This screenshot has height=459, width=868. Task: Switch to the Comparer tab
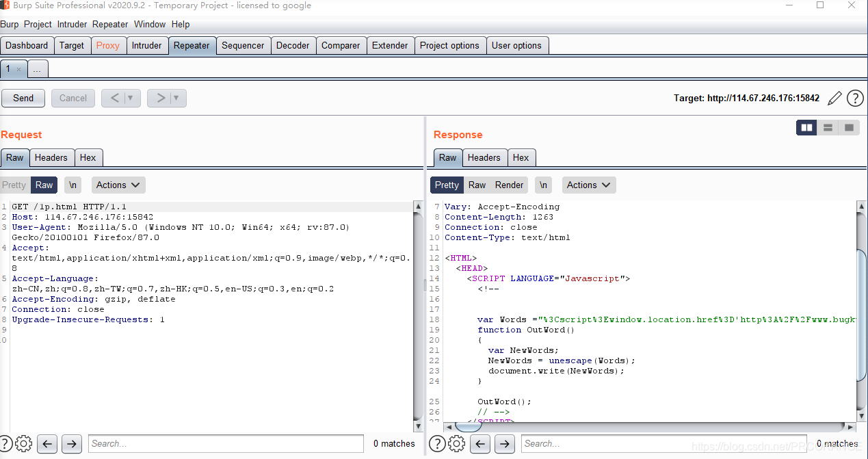tap(341, 45)
